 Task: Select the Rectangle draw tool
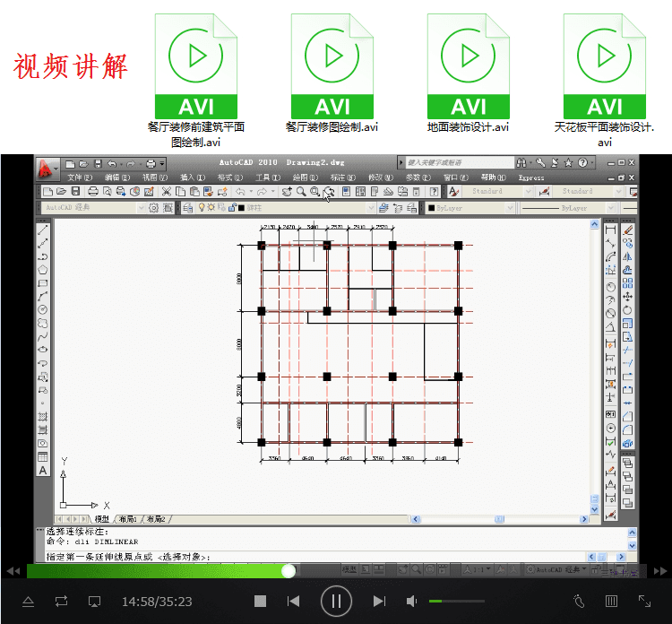[43, 283]
